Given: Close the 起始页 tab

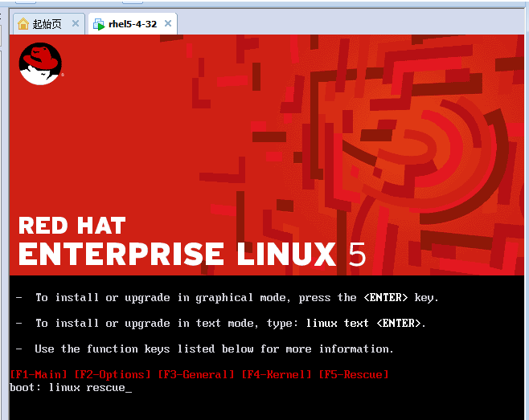Looking at the screenshot, I should tap(76, 23).
